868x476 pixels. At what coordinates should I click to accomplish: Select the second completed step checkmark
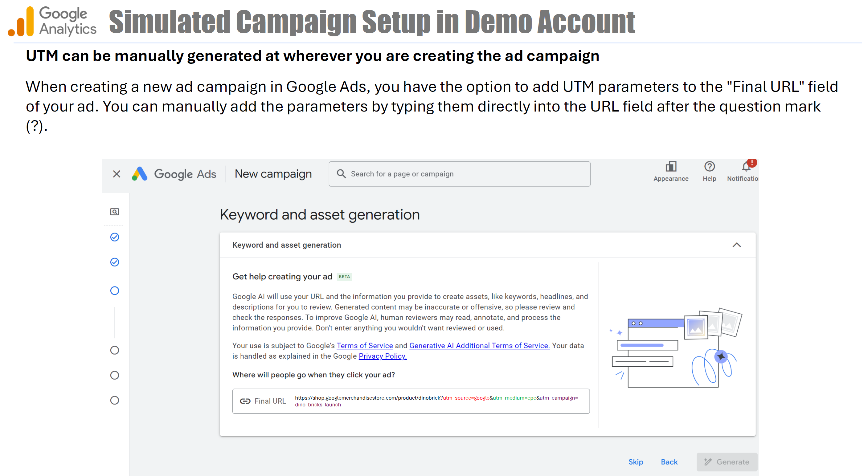point(115,262)
